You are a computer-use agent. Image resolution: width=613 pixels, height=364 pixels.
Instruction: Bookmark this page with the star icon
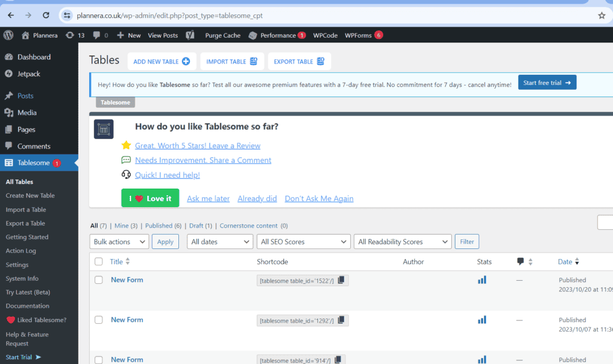602,15
